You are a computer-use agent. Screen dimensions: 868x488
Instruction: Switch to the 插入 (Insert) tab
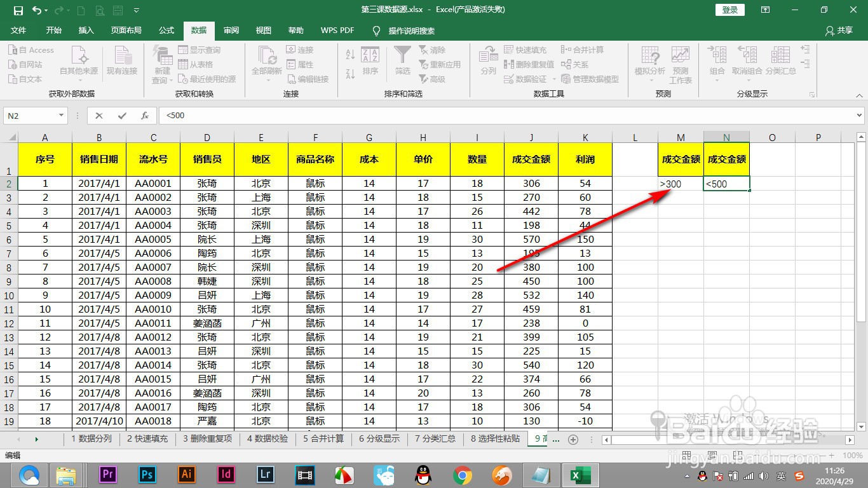click(x=86, y=30)
